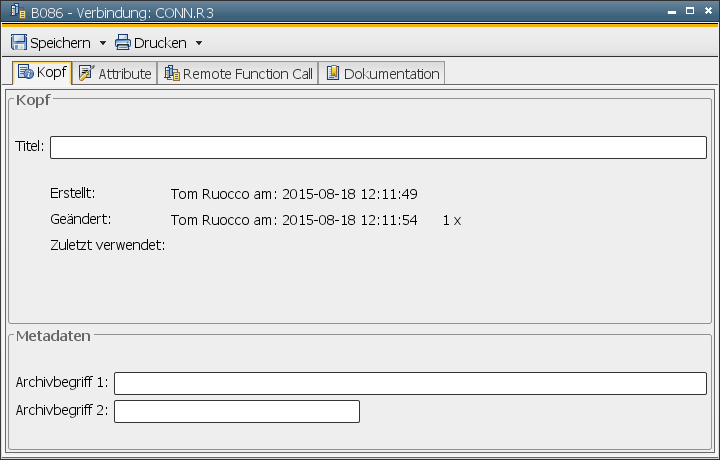Click the "Erstellt:" label
720x460 pixels.
pos(73,193)
